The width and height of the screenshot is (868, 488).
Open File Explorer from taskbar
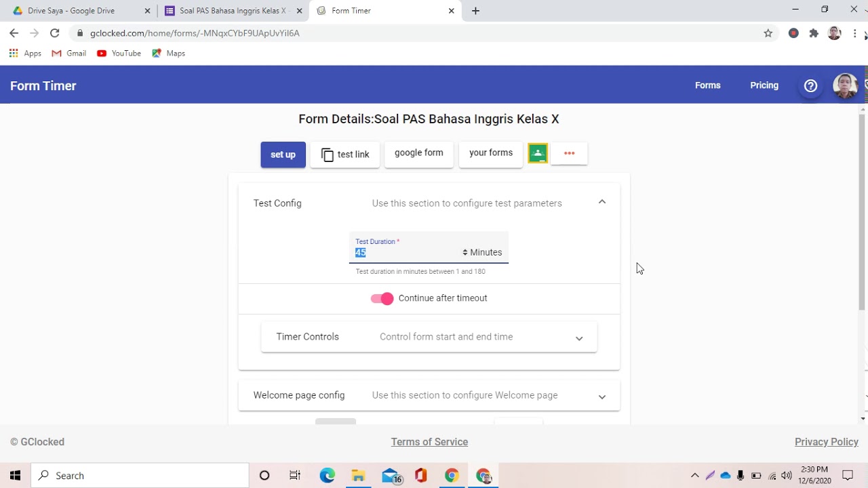358,476
